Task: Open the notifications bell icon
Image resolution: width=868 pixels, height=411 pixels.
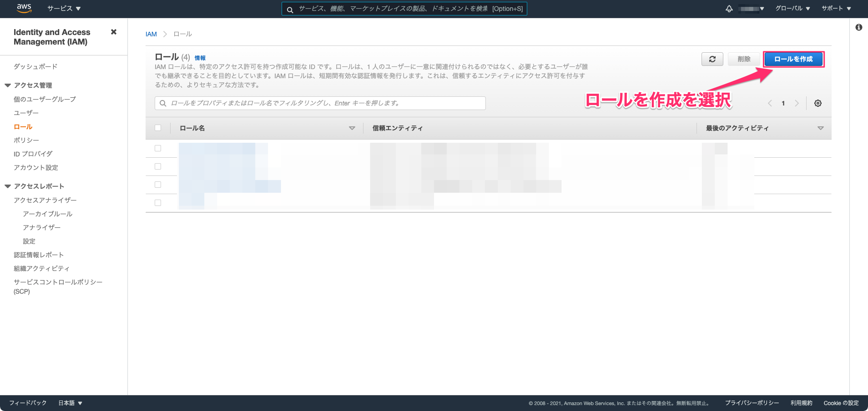Action: [729, 9]
